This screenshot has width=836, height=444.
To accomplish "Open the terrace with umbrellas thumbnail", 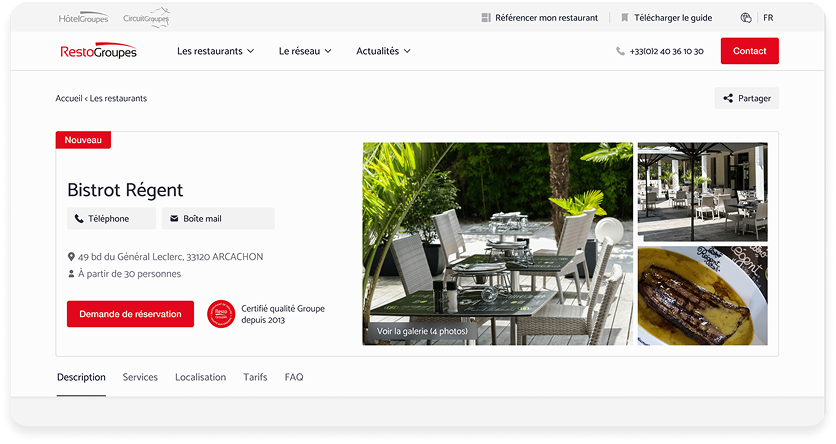I will click(703, 192).
